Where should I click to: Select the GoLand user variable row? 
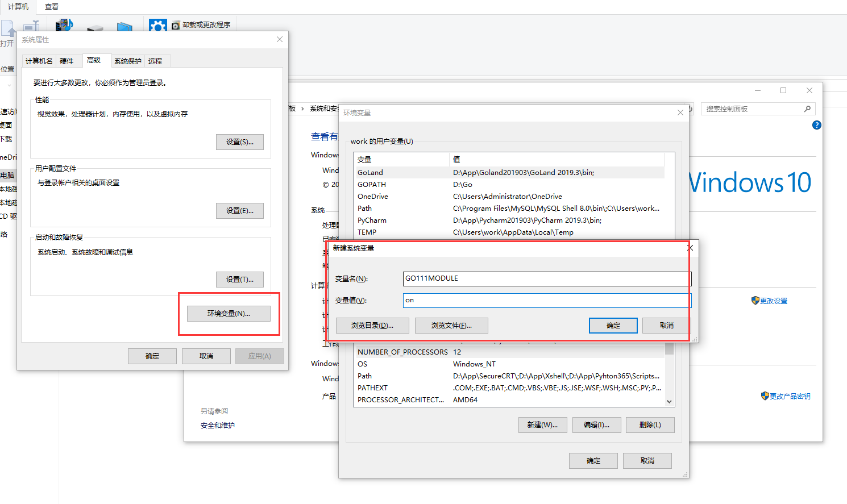pyautogui.click(x=509, y=173)
